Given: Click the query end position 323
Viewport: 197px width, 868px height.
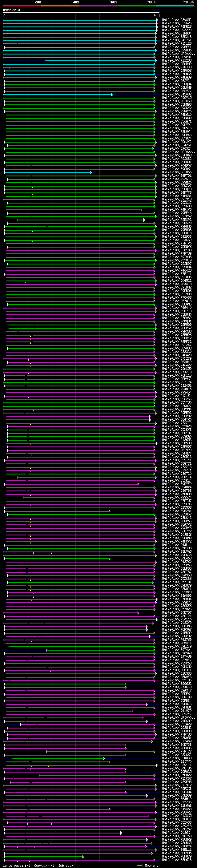Looking at the screenshot, I should click(155, 15).
